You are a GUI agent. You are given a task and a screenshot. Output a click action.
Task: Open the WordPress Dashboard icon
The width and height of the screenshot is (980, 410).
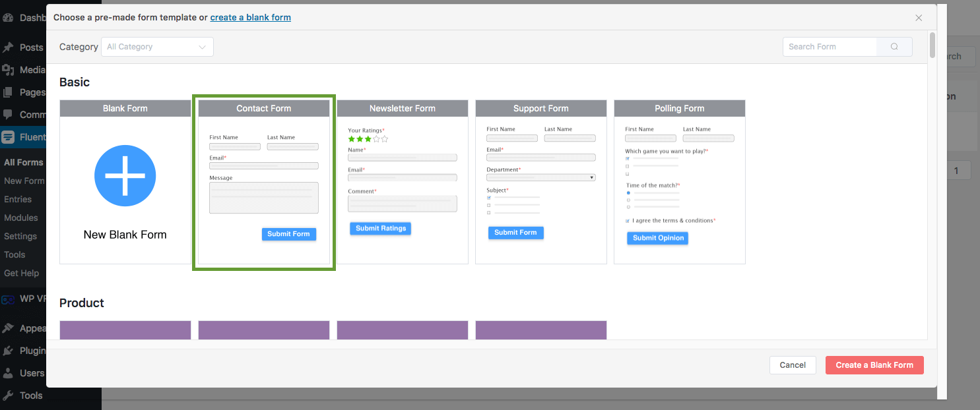8,17
